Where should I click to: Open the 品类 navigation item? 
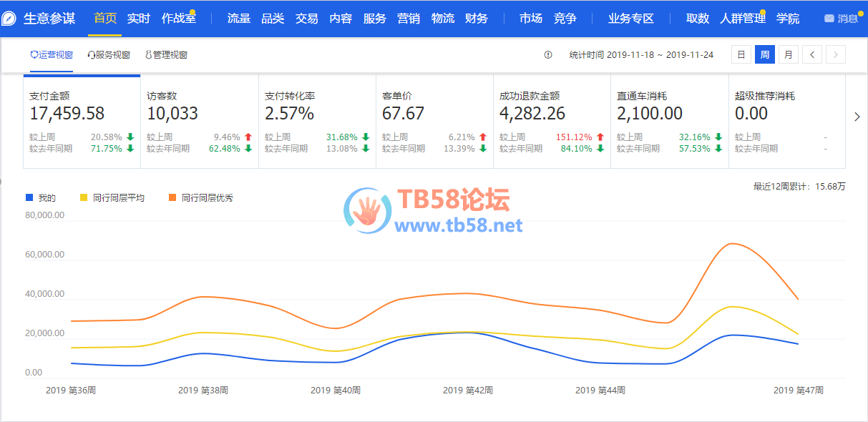pyautogui.click(x=273, y=19)
